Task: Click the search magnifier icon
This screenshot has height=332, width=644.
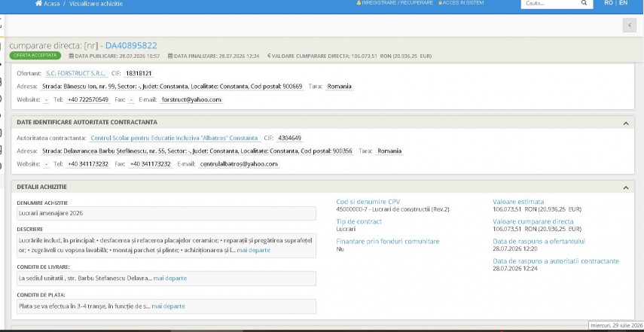Action: [584, 3]
